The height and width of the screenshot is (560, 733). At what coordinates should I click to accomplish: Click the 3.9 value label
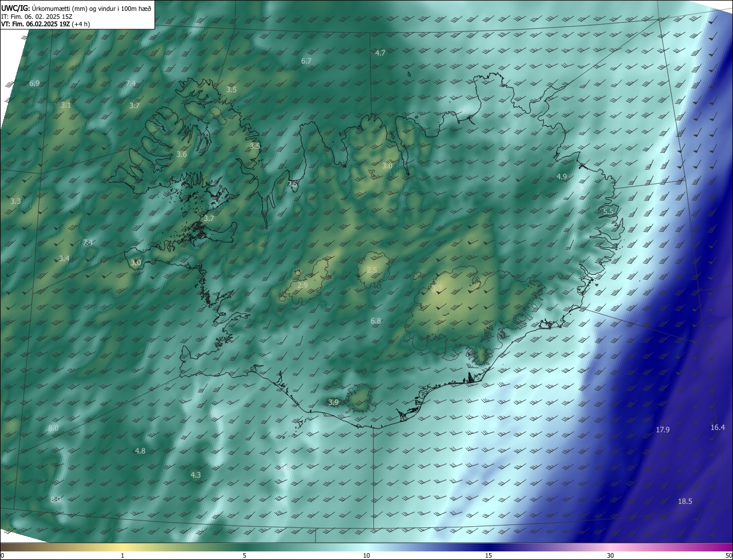pyautogui.click(x=333, y=403)
